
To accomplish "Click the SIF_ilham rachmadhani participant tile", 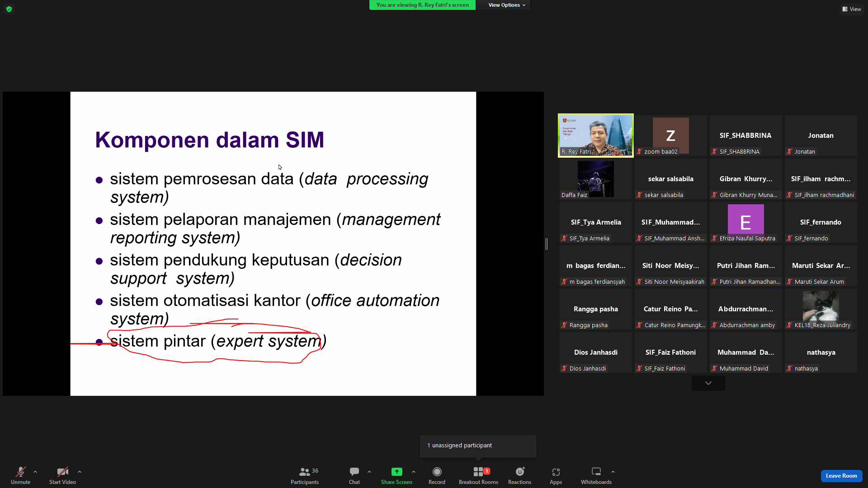I will [x=821, y=178].
